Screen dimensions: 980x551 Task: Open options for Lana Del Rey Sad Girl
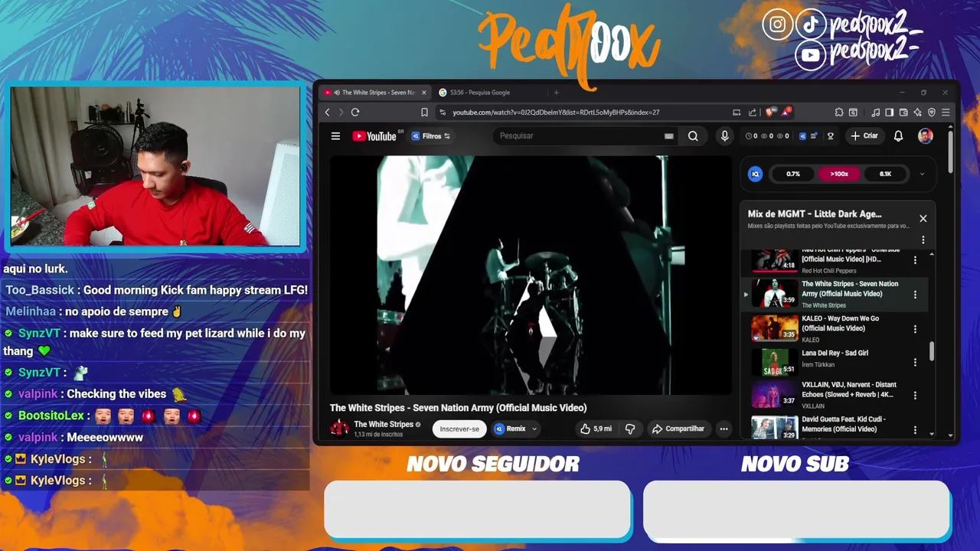click(x=915, y=364)
